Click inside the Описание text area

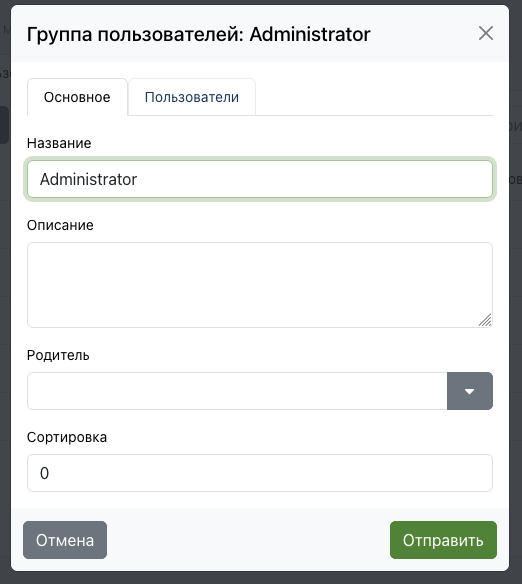tap(260, 285)
